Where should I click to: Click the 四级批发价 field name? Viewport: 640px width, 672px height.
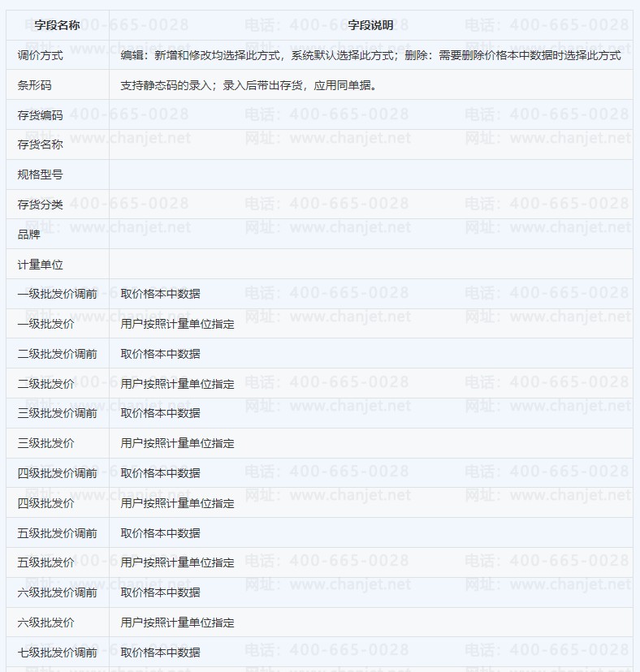tap(46, 503)
